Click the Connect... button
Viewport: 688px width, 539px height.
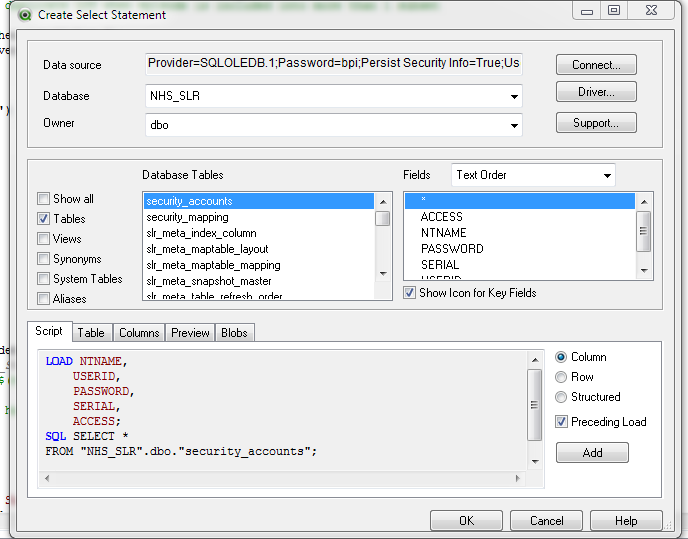click(x=596, y=65)
